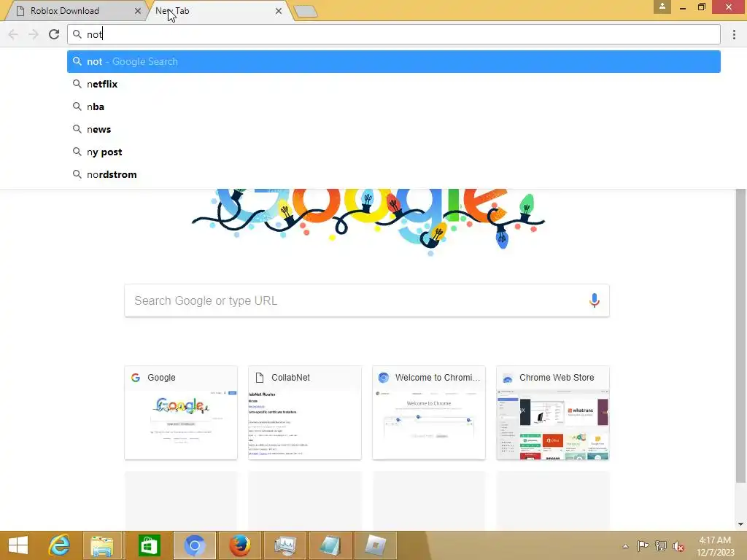Click the taskbar clock showing 4:17 AM
The height and width of the screenshot is (560, 747).
pyautogui.click(x=715, y=546)
